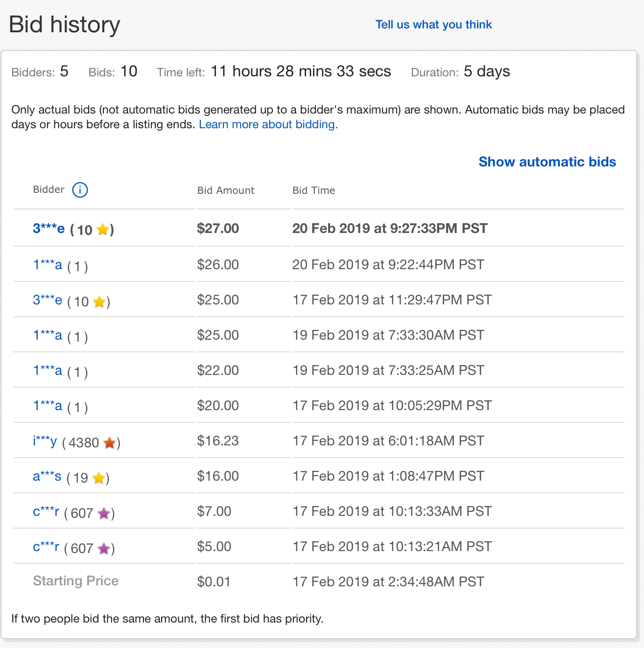Click the purple star in the $7.00 row
The image size is (644, 648).
[x=104, y=513]
